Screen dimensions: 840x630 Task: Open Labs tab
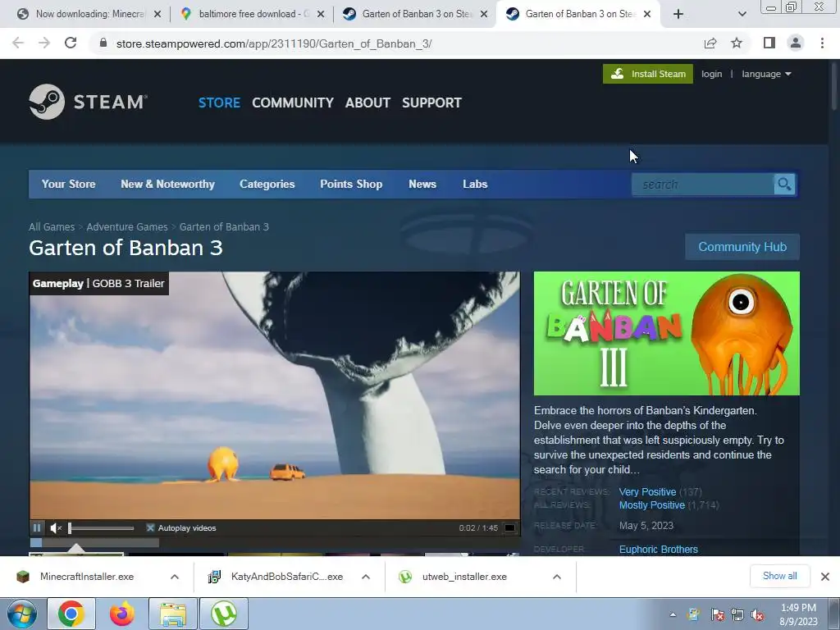click(x=475, y=184)
